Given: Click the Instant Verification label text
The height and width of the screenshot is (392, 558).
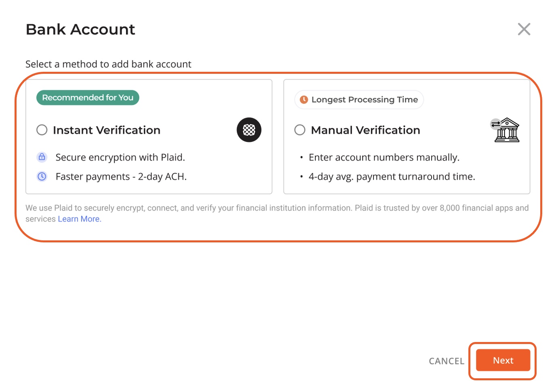Looking at the screenshot, I should 107,130.
